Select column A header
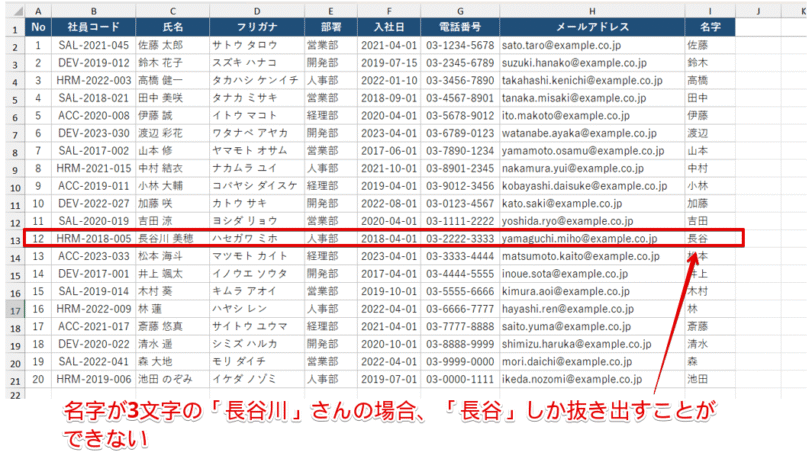This screenshot has width=812, height=462. tap(38, 11)
